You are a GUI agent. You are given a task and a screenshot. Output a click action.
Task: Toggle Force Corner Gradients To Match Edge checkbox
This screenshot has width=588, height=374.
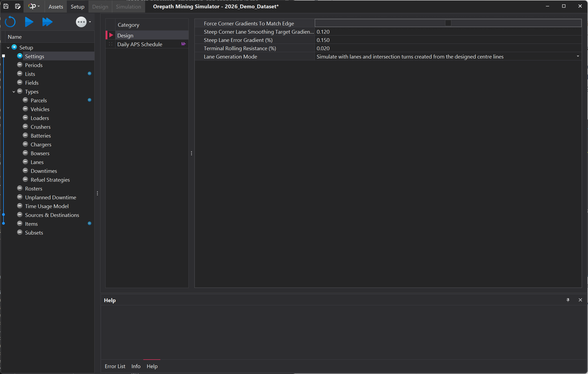coord(448,24)
